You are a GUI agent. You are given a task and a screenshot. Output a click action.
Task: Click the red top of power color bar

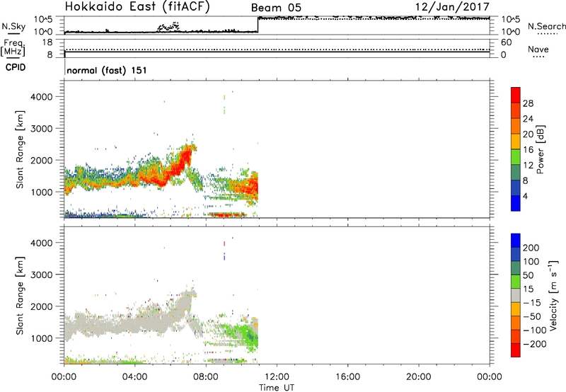[x=516, y=94]
